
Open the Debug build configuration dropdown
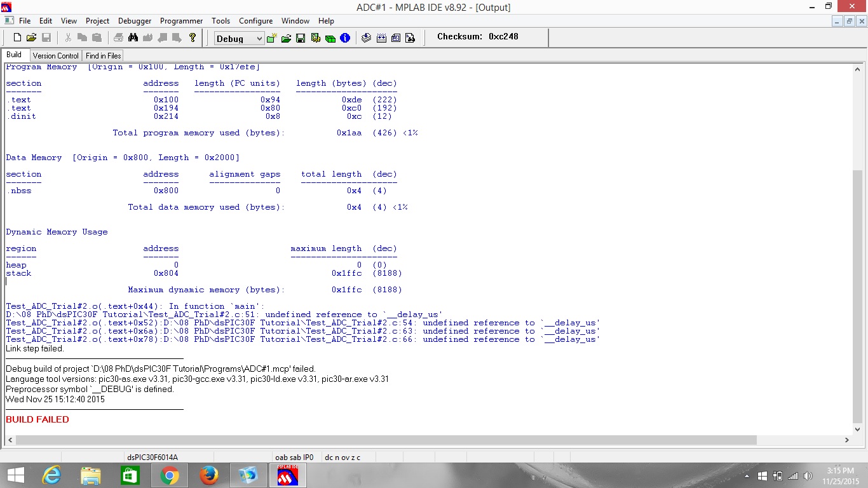pos(239,39)
